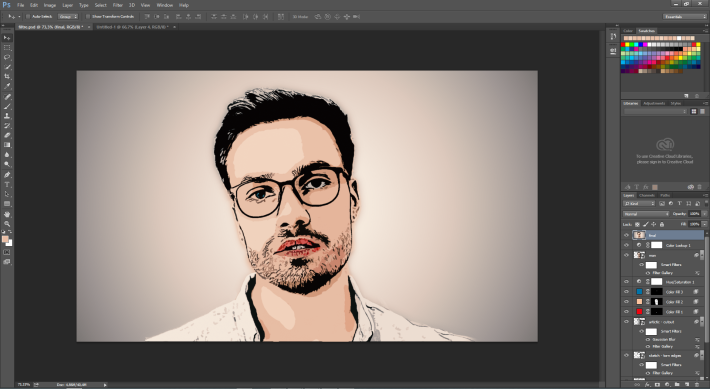Choose the Zoom tool in toolbox
The height and width of the screenshot is (389, 710).
click(7, 224)
